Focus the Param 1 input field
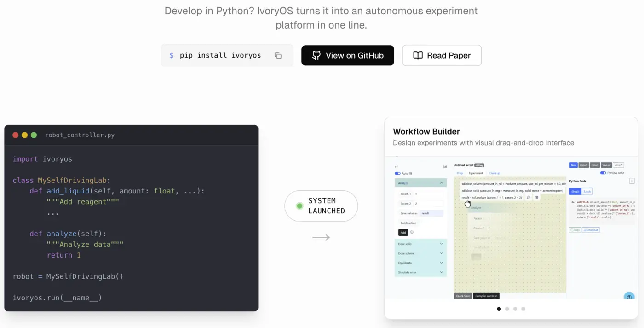644x328 pixels. click(429, 194)
